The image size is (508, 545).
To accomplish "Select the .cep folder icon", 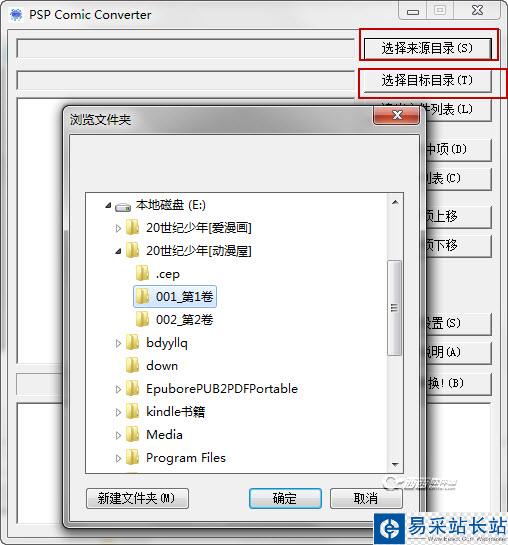I will [142, 274].
